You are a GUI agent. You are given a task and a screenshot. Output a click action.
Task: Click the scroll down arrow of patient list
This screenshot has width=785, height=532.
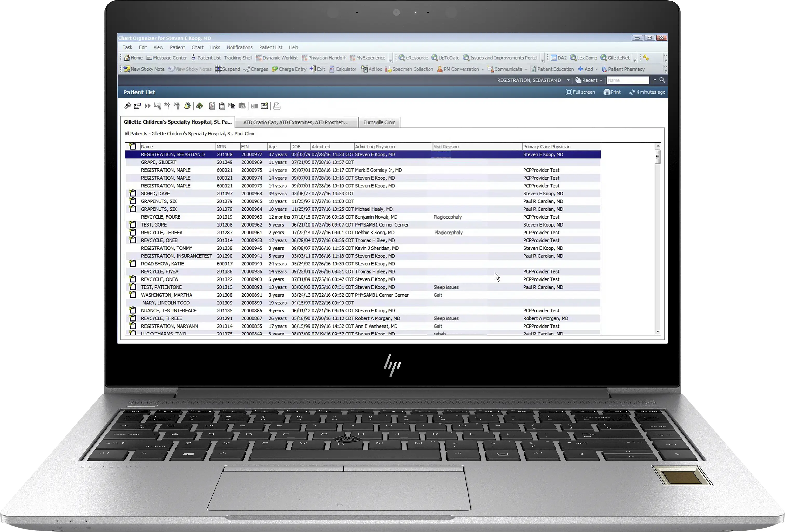(658, 332)
